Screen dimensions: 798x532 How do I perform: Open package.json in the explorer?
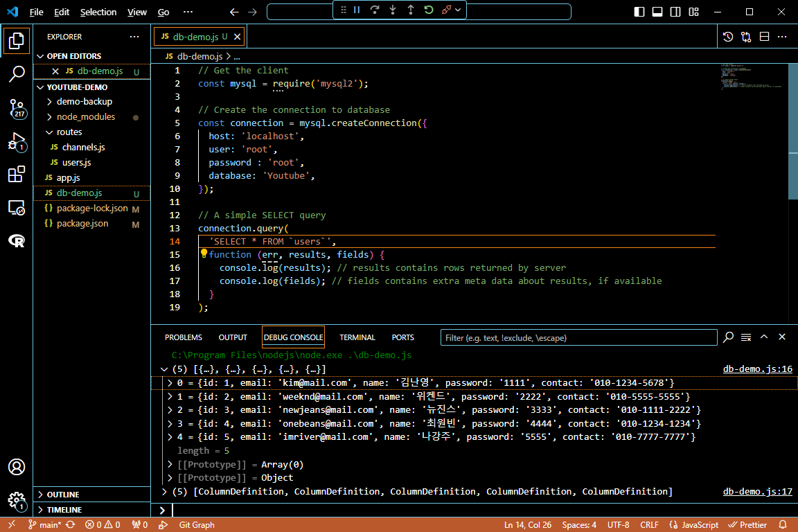click(82, 224)
